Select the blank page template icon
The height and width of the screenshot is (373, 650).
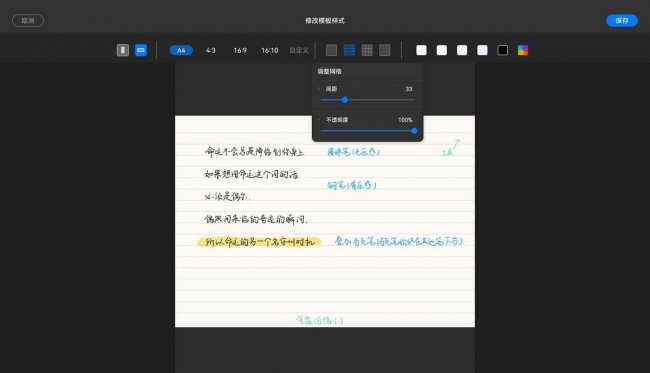point(331,50)
